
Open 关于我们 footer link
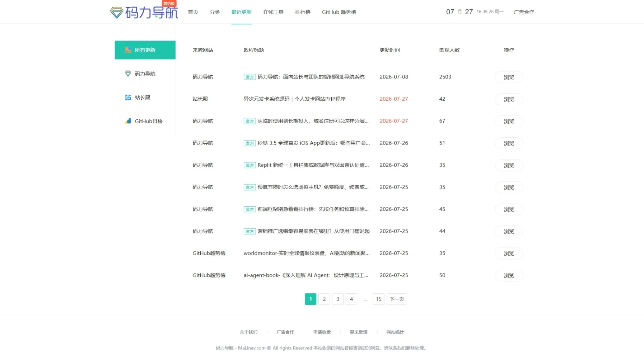248,332
